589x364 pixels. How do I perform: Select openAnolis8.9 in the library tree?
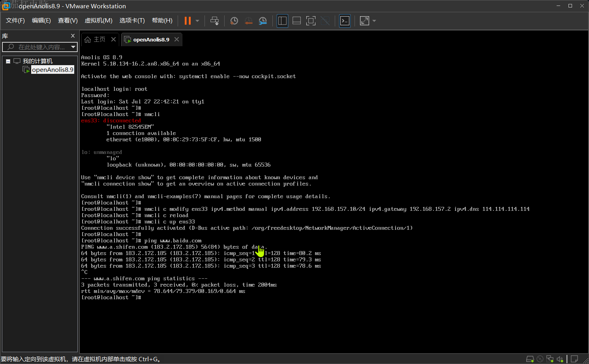(53, 70)
